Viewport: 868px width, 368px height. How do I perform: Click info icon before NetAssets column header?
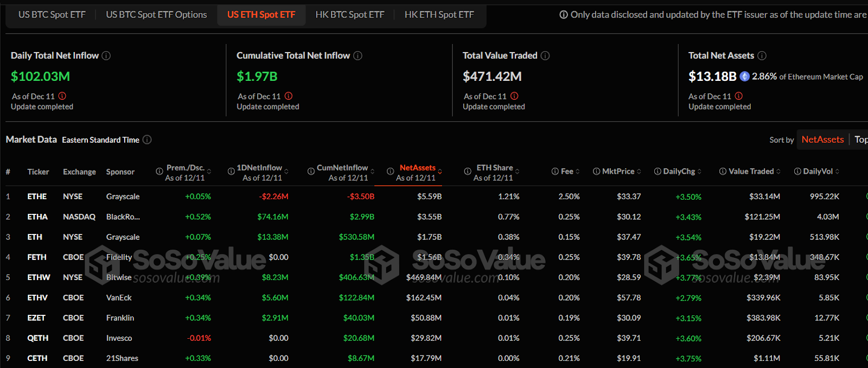point(390,172)
